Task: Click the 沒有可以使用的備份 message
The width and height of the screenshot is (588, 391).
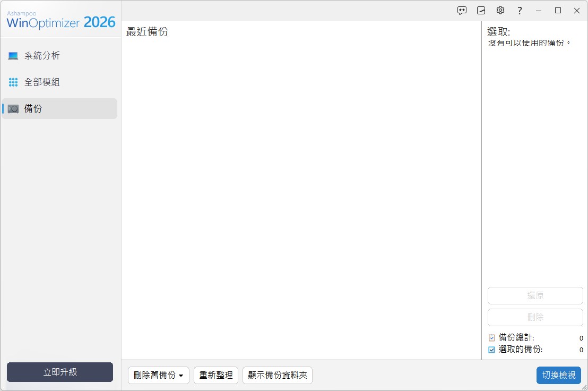Action: click(529, 43)
